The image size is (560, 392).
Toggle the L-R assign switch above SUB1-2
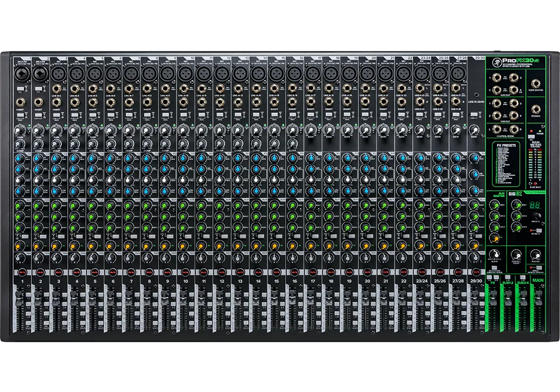(507, 277)
